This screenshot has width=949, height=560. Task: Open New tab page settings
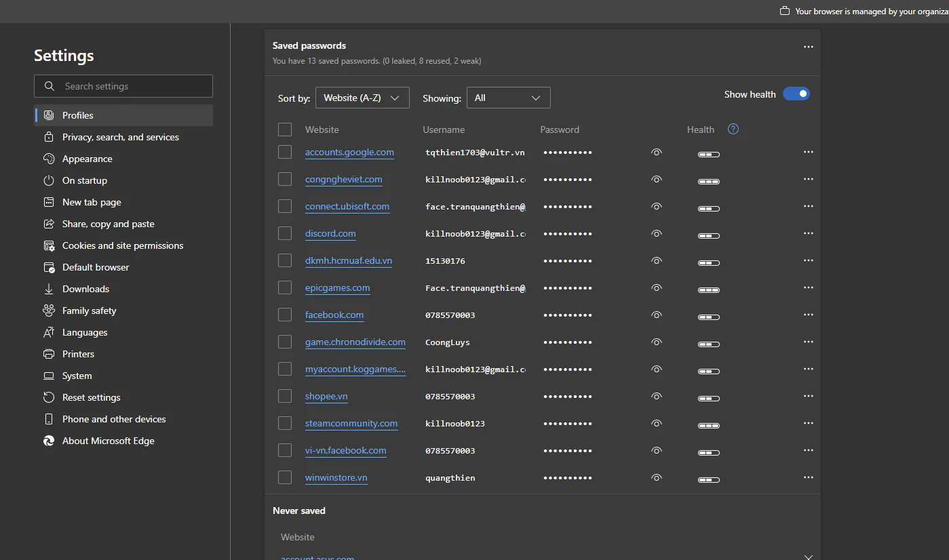(124, 202)
